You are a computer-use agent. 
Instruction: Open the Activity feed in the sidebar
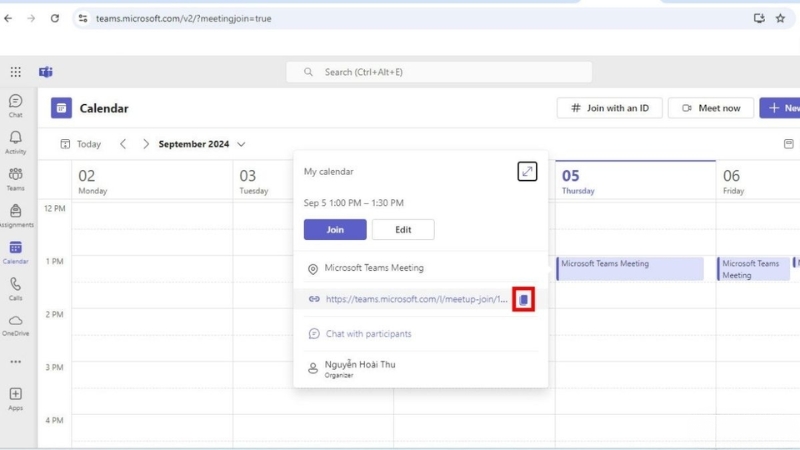[15, 142]
